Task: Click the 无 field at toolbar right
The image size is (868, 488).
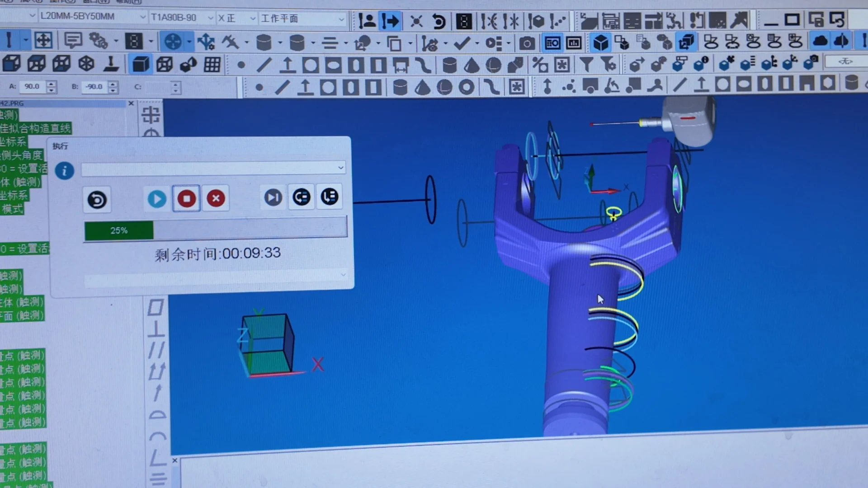Action: 845,61
